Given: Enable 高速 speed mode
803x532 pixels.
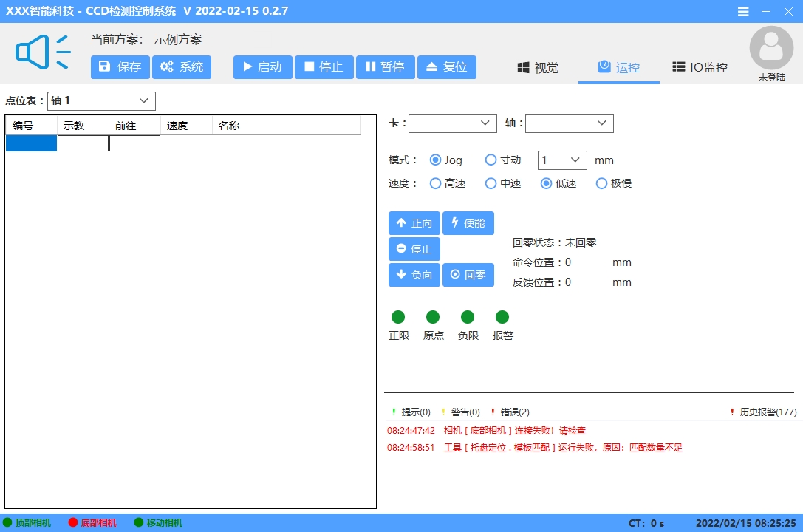Looking at the screenshot, I should [x=435, y=183].
